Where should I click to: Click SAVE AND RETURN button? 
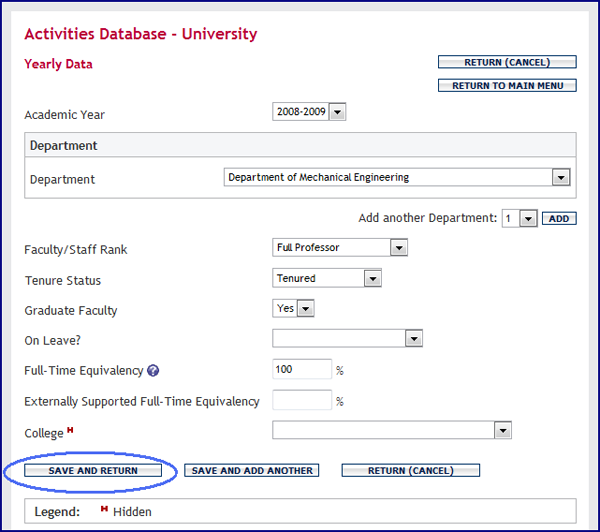(x=93, y=470)
